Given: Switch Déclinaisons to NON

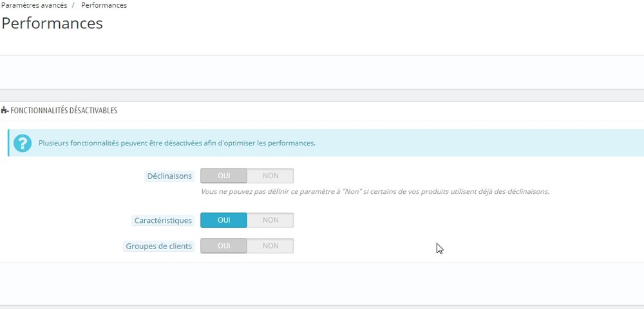Looking at the screenshot, I should pyautogui.click(x=270, y=176).
